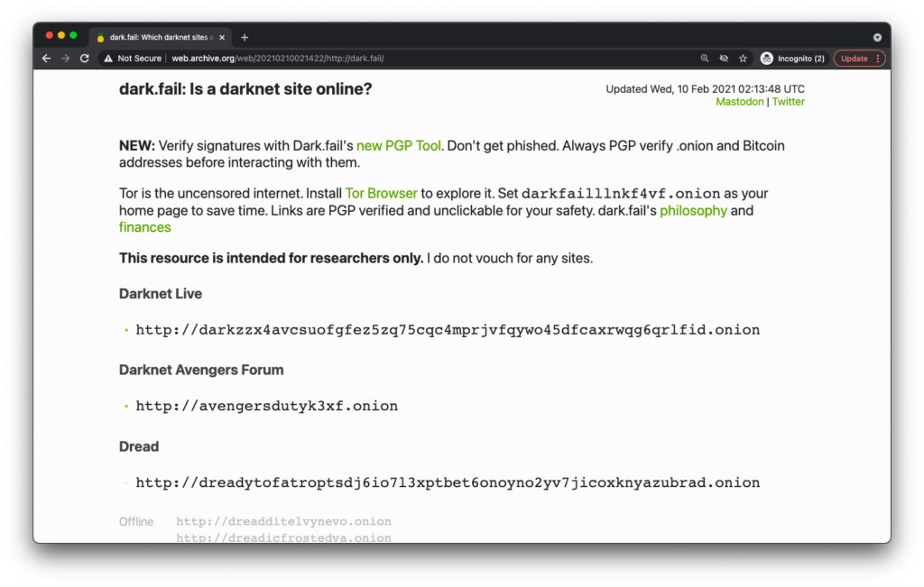The height and width of the screenshot is (587, 924).
Task: Open the Tor Browser link
Action: 382,194
